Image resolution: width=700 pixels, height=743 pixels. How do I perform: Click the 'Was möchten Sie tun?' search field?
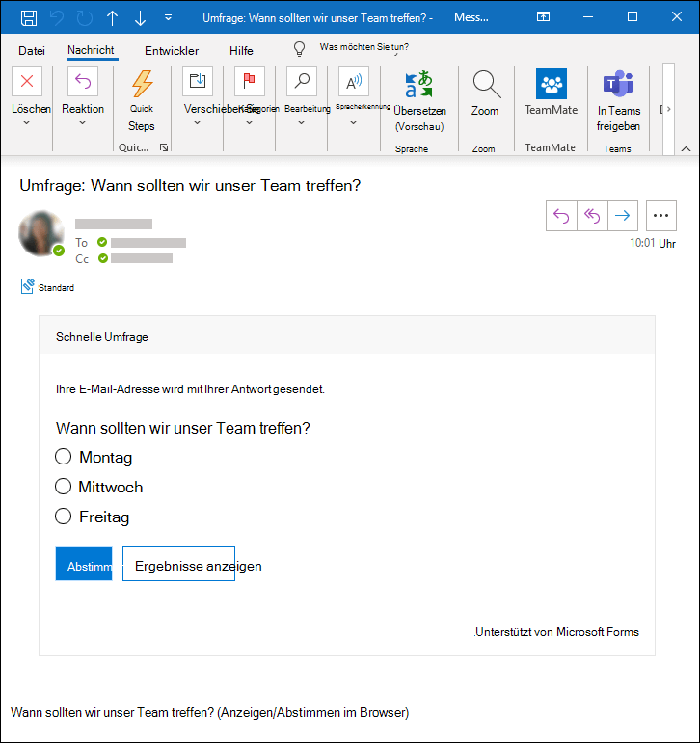363,47
